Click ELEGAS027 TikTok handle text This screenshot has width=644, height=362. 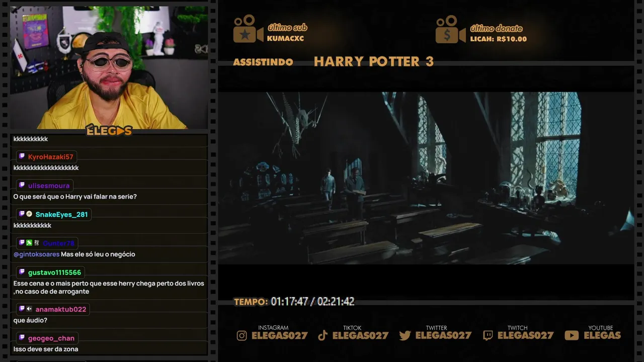pos(361,335)
